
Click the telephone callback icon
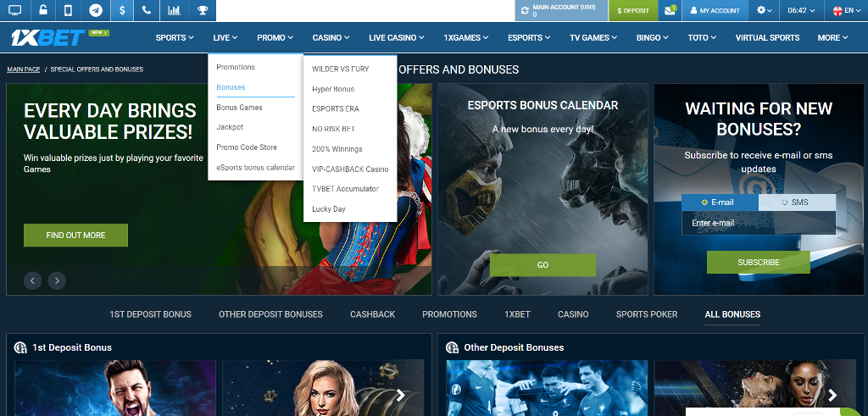(x=147, y=10)
